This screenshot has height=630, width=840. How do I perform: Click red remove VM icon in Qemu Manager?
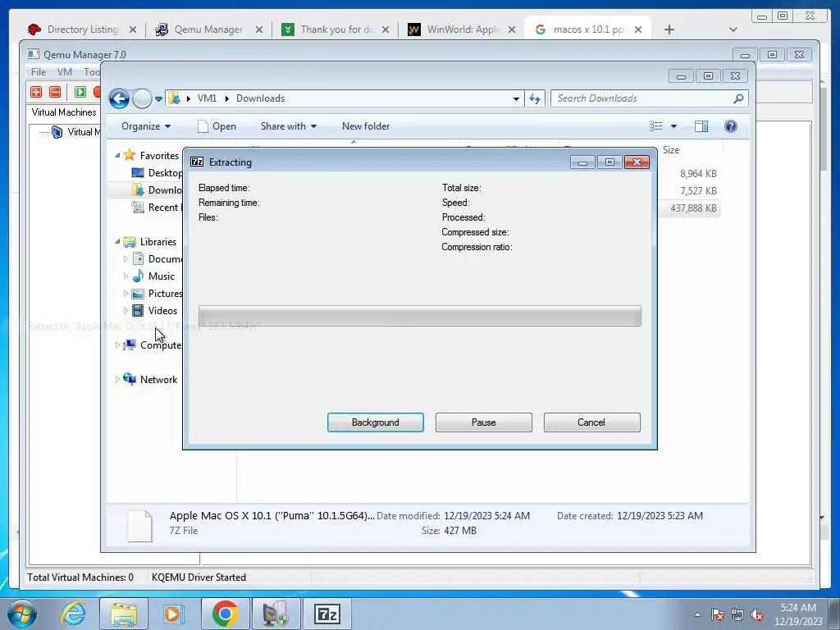point(55,92)
